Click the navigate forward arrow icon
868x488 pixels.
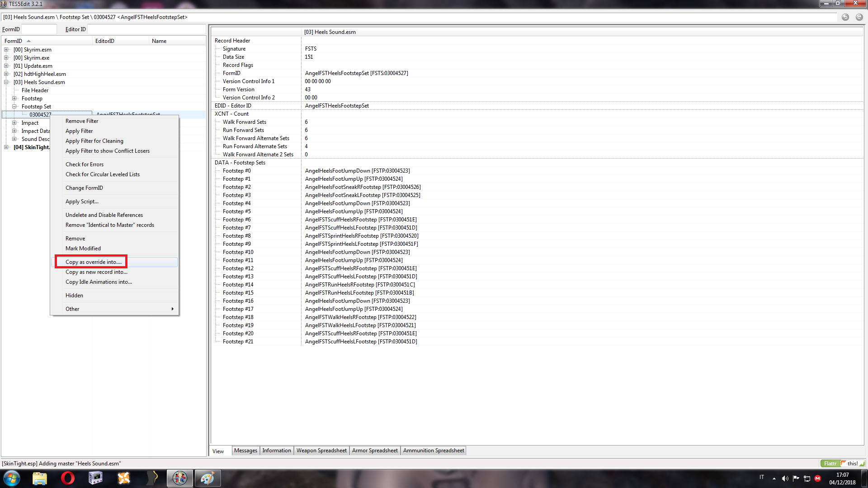(859, 17)
